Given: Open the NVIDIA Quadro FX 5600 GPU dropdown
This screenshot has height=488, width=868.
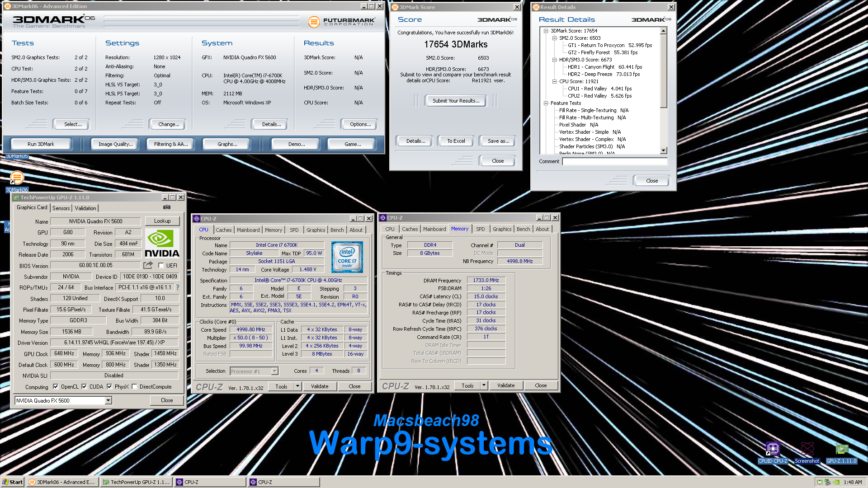Looking at the screenshot, I should click(108, 401).
